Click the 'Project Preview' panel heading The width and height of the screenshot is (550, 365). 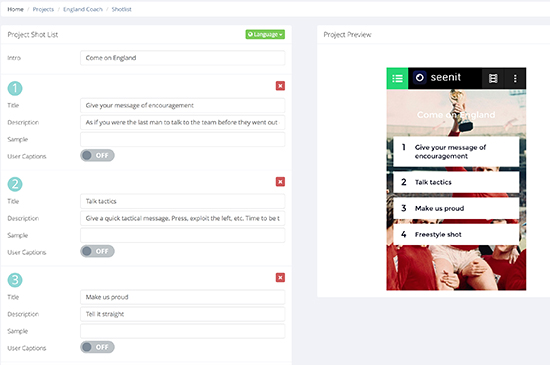pos(347,35)
